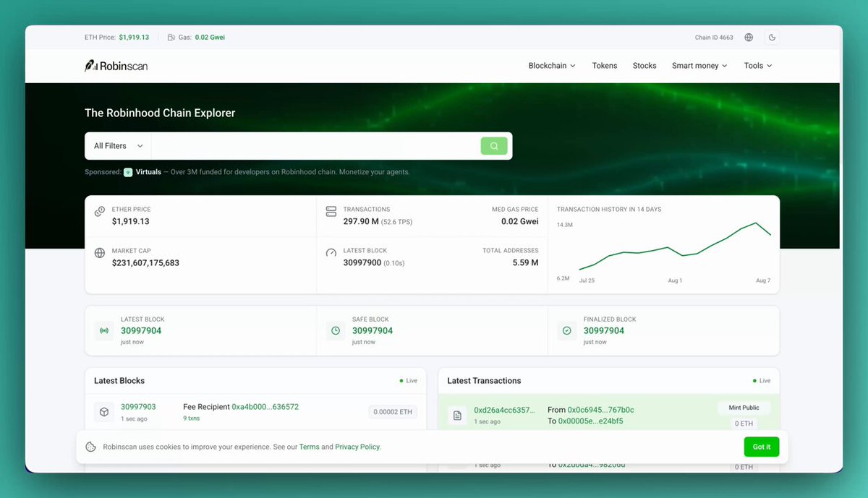The height and width of the screenshot is (498, 868).
Task: Click the document icon for transaction 0xd26a4cc6357
Action: point(457,416)
